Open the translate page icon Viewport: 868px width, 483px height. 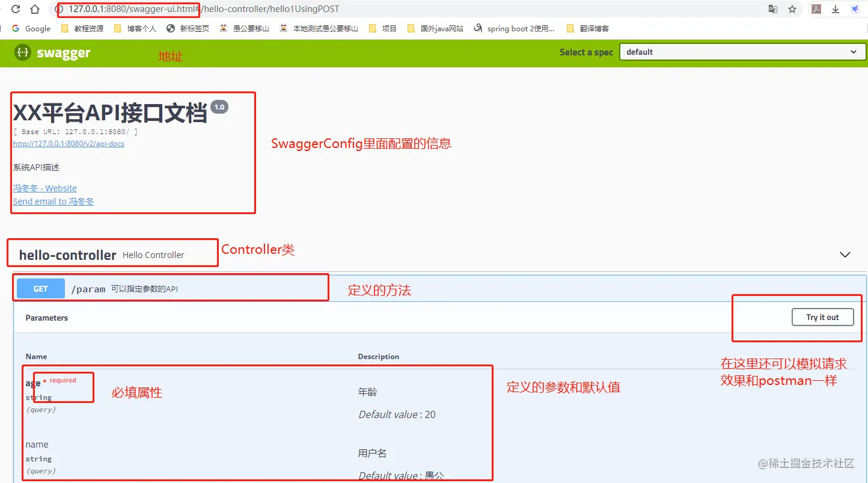773,9
